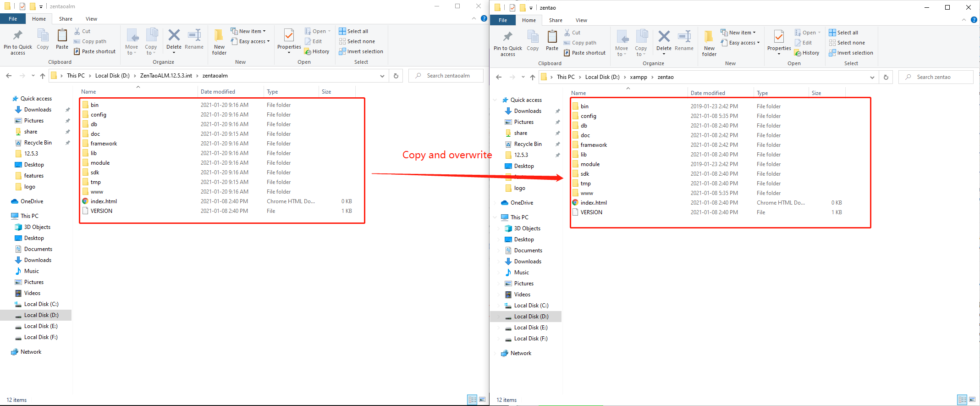The width and height of the screenshot is (980, 406).
Task: Click Invert selection in the zentao window
Action: 851,53
